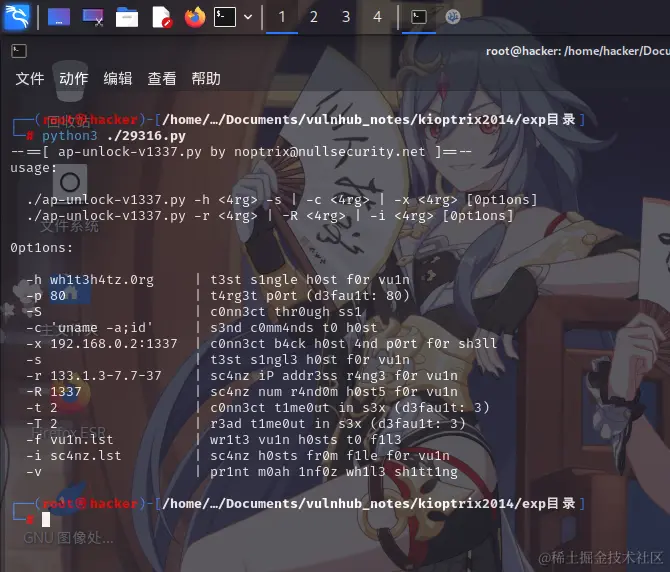Open the second desktop window icon
670x572 pixels.
pyautogui.click(x=93, y=18)
